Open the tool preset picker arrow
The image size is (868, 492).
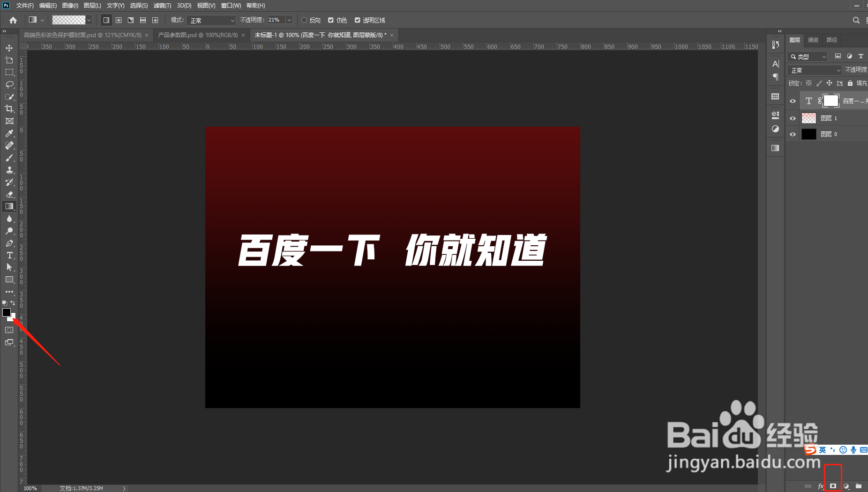tap(42, 20)
